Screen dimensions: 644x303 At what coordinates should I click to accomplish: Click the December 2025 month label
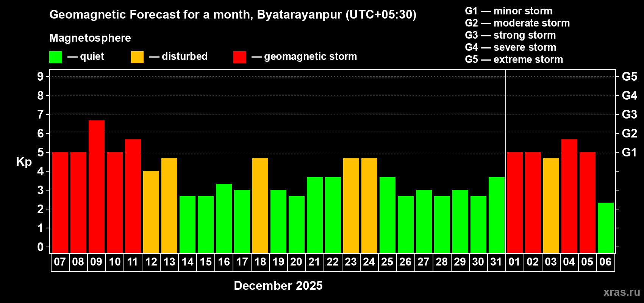coord(278,286)
